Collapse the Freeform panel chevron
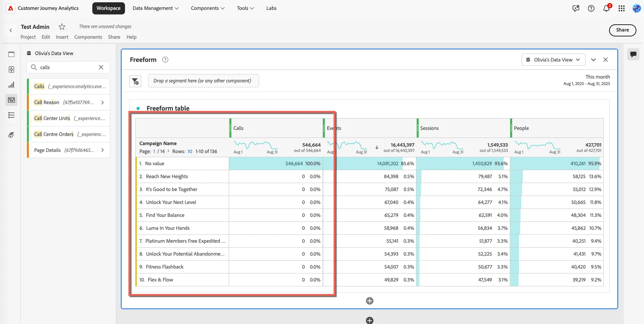Screen dimensions: 644x324 click(x=593, y=60)
